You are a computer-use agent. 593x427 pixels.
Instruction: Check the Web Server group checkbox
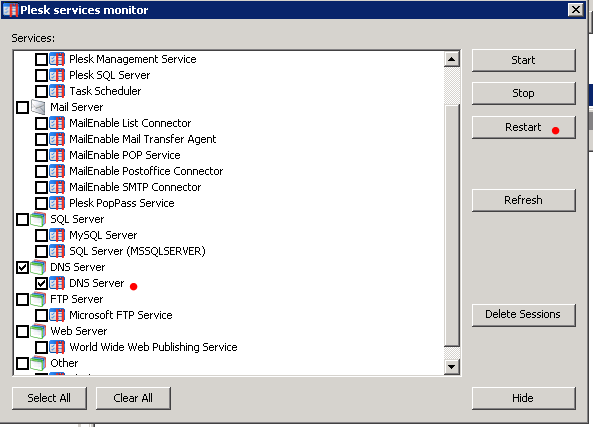(22, 331)
